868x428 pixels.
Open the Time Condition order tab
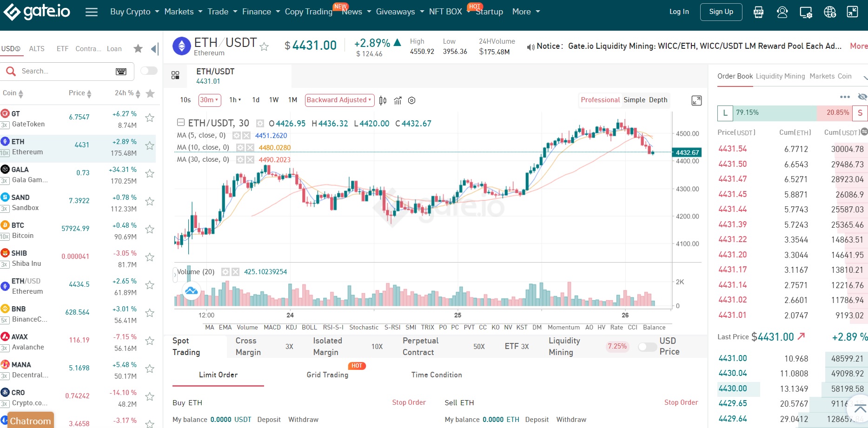(x=437, y=375)
